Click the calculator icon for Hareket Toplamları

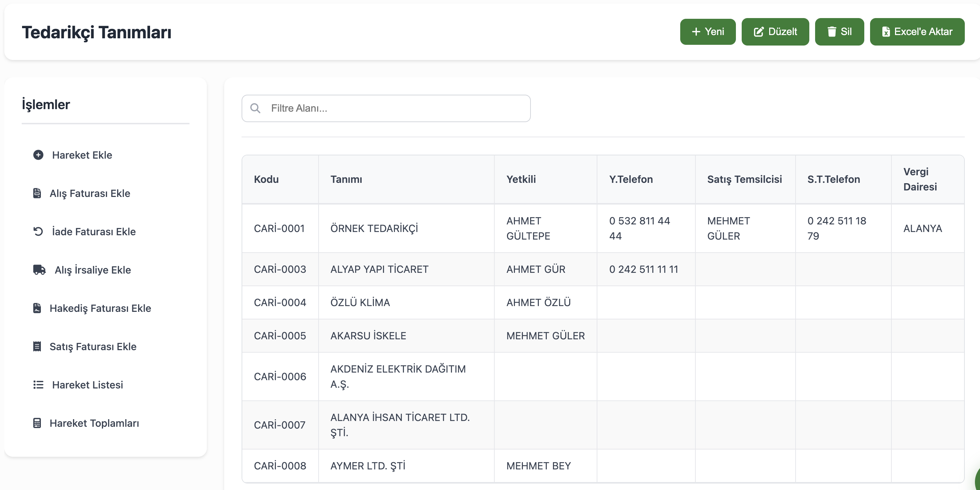(37, 423)
